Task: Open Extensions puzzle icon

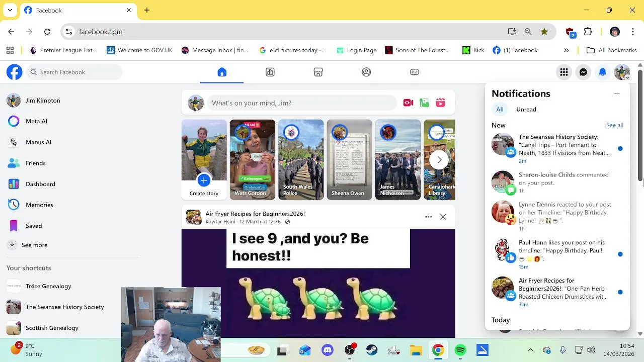Action: (x=588, y=32)
